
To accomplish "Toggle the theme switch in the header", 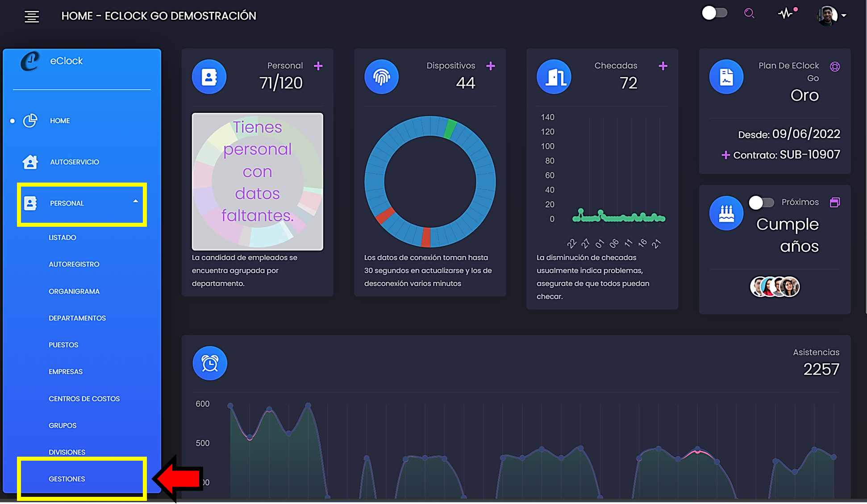I will click(714, 13).
